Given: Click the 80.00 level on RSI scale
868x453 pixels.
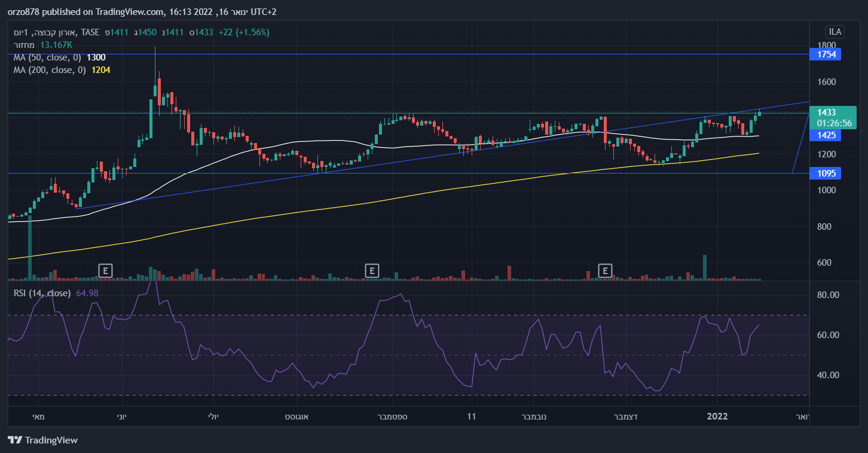Looking at the screenshot, I should point(829,295).
